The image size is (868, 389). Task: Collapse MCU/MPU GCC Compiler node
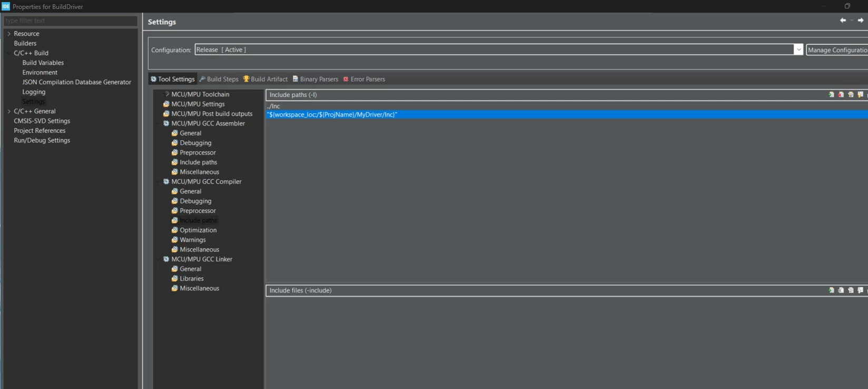pos(158,182)
